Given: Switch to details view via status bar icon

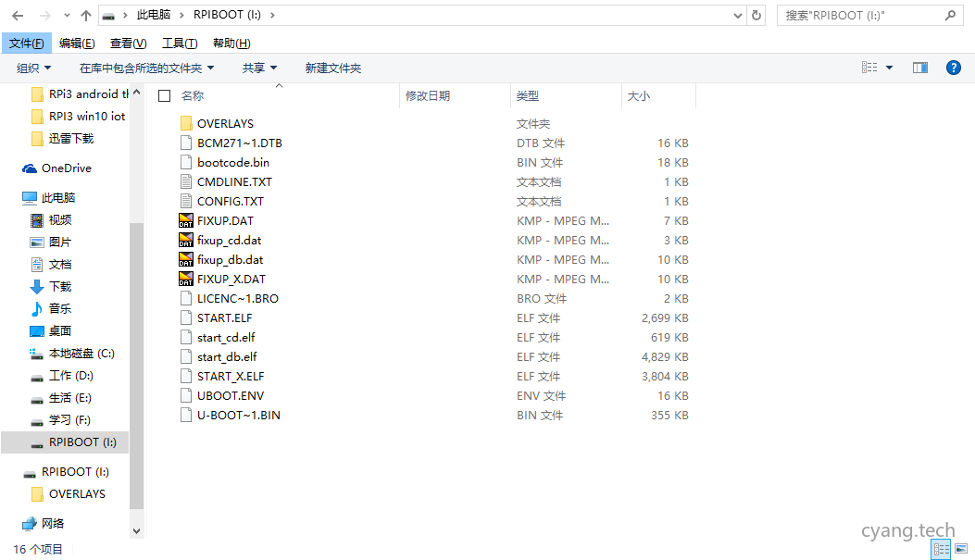Looking at the screenshot, I should pyautogui.click(x=942, y=549).
